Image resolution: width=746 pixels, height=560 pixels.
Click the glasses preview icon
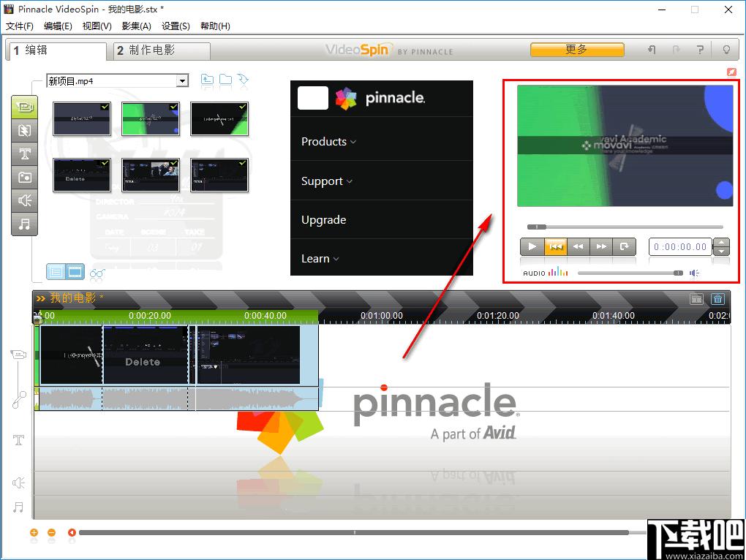pyautogui.click(x=97, y=273)
